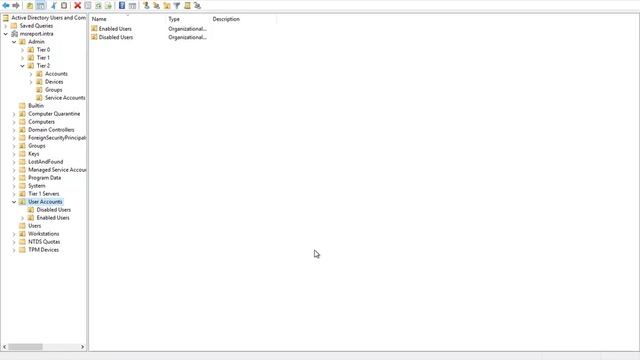
Task: Click the tree pane scroll-left arrow
Action: [4, 347]
